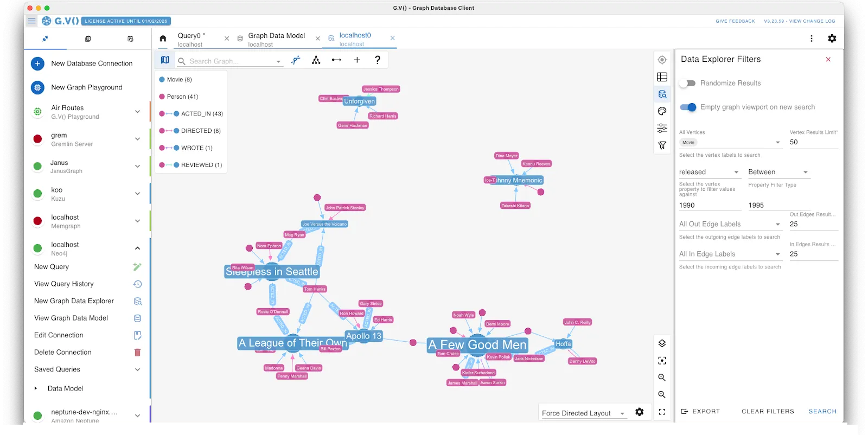
Task: Open the layout settings gear icon
Action: (x=640, y=412)
